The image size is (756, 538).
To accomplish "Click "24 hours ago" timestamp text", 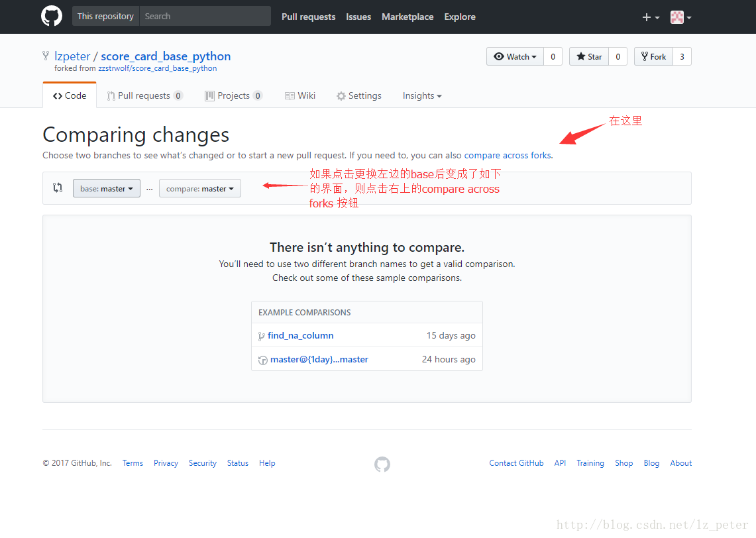I will click(x=449, y=359).
